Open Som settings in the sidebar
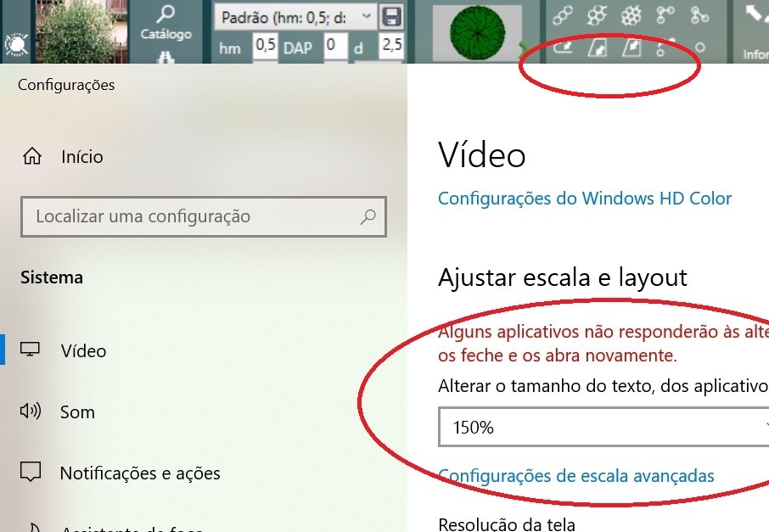 [x=76, y=412]
